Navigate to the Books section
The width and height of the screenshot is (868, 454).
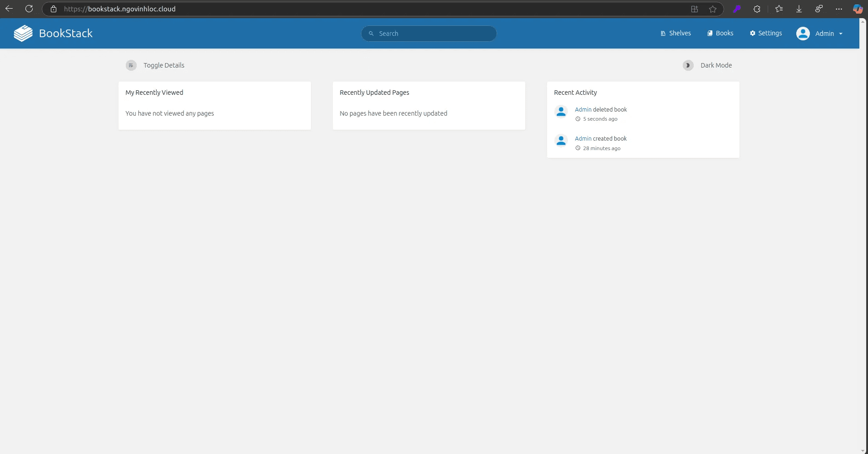[x=724, y=33]
